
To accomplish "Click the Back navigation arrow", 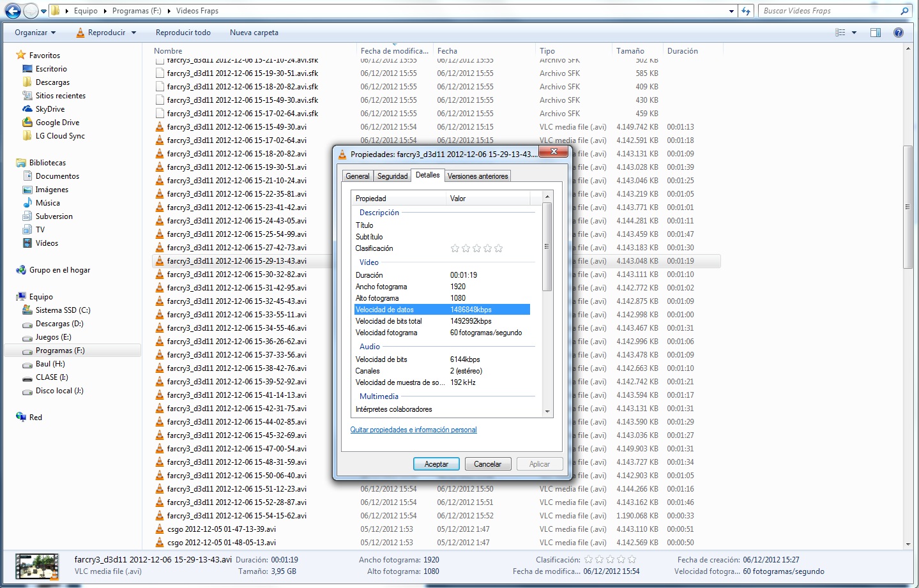I will coord(13,11).
